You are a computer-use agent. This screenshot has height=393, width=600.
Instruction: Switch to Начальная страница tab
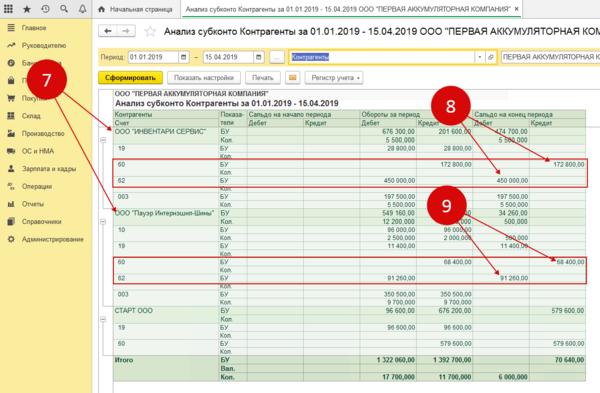click(136, 9)
